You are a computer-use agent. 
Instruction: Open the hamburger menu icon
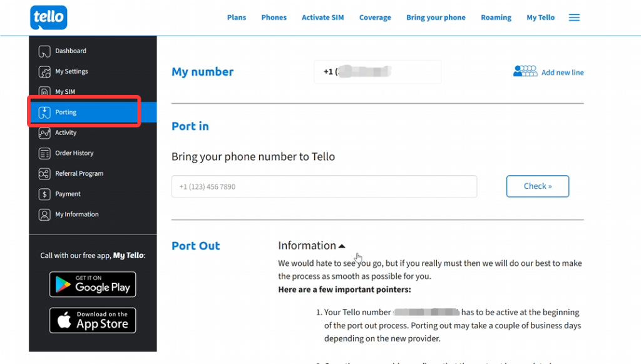click(x=574, y=18)
